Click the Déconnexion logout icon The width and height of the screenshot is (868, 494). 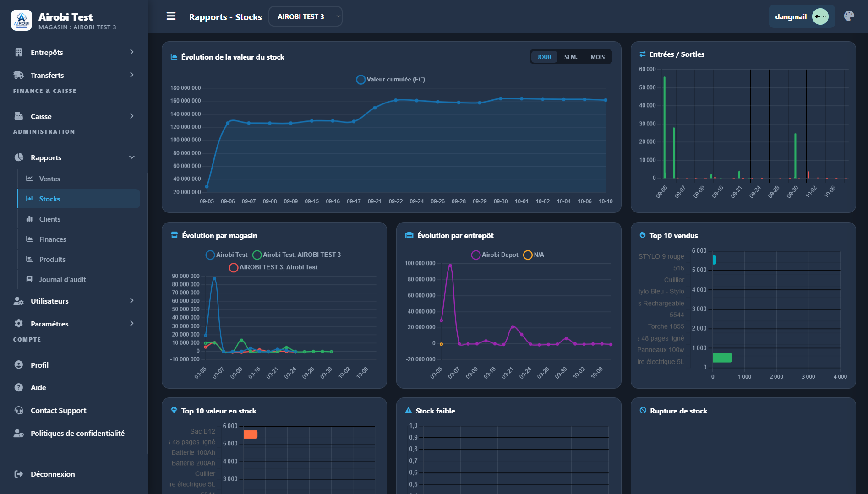[x=19, y=474]
